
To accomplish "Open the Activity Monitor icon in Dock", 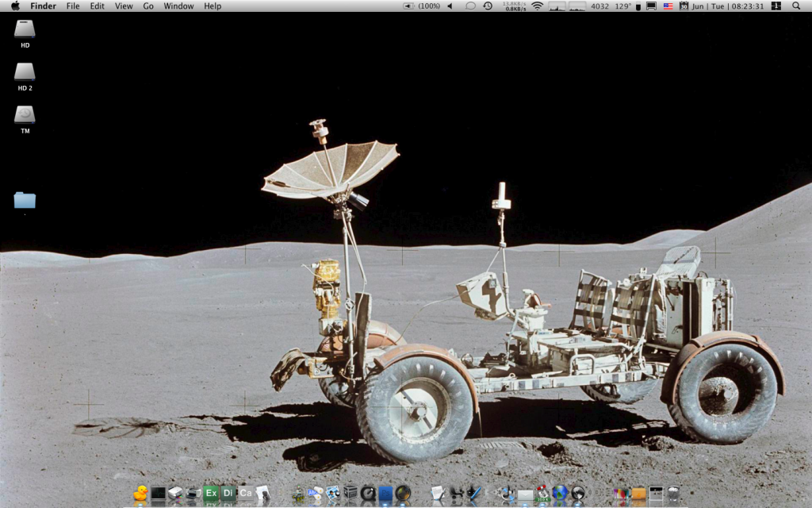I will click(x=159, y=493).
